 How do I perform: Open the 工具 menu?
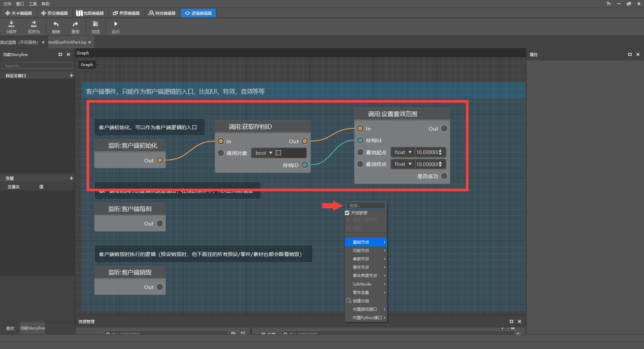pyautogui.click(x=33, y=4)
